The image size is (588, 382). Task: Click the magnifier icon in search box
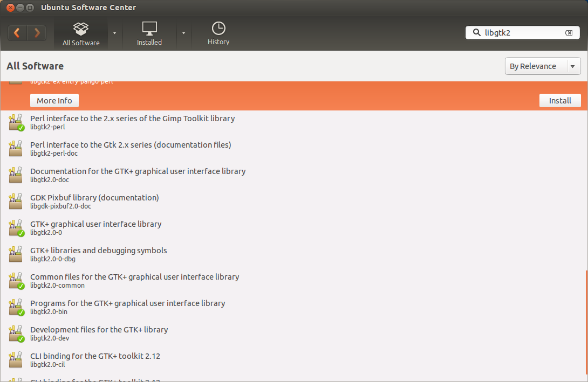point(476,32)
